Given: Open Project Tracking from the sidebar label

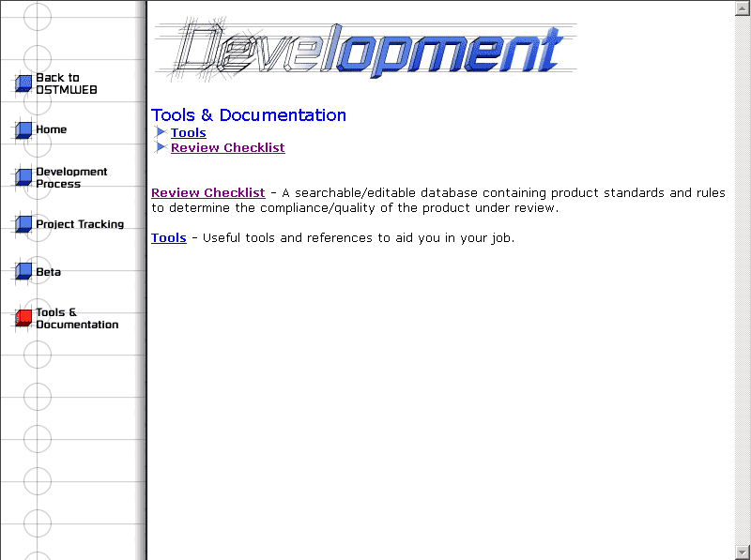Looking at the screenshot, I should point(80,224).
